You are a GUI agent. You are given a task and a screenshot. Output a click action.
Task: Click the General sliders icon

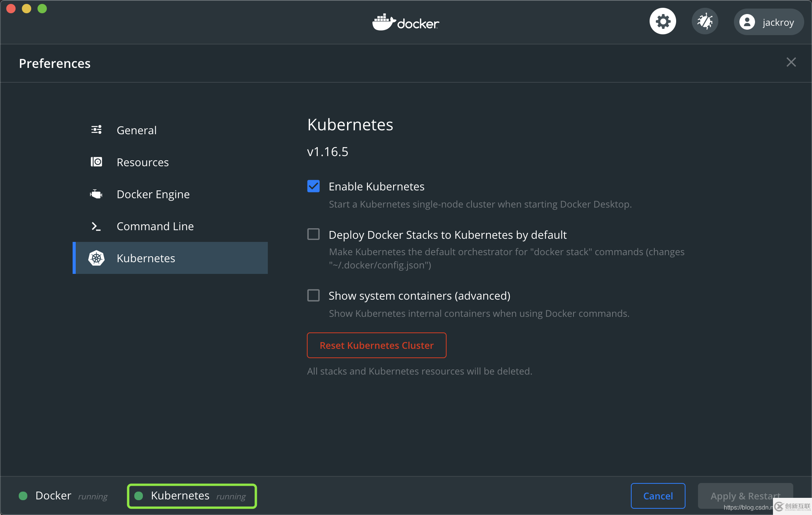(x=96, y=130)
